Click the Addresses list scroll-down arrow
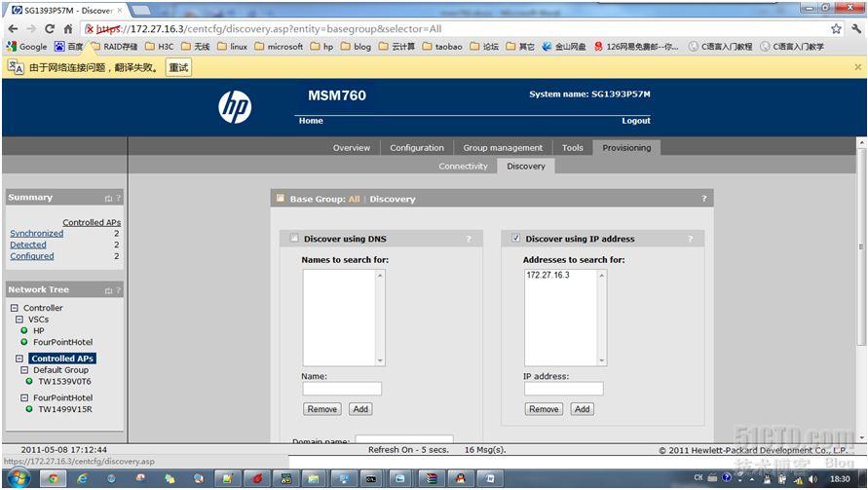The height and width of the screenshot is (490, 868). (x=602, y=361)
